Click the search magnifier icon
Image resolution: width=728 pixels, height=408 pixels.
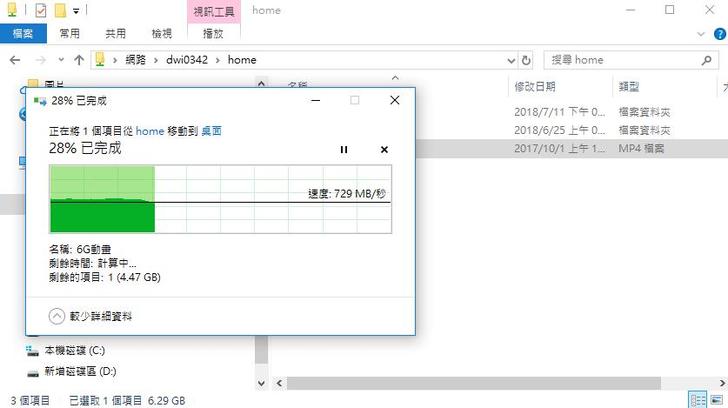(707, 60)
